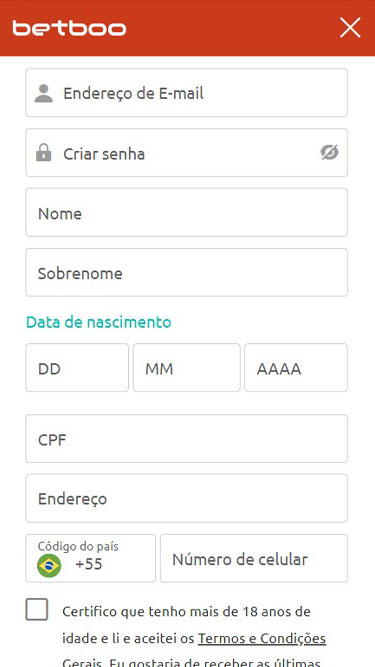Image resolution: width=375 pixels, height=667 pixels.
Task: Focus the Endereço de E-mail field
Action: [187, 93]
